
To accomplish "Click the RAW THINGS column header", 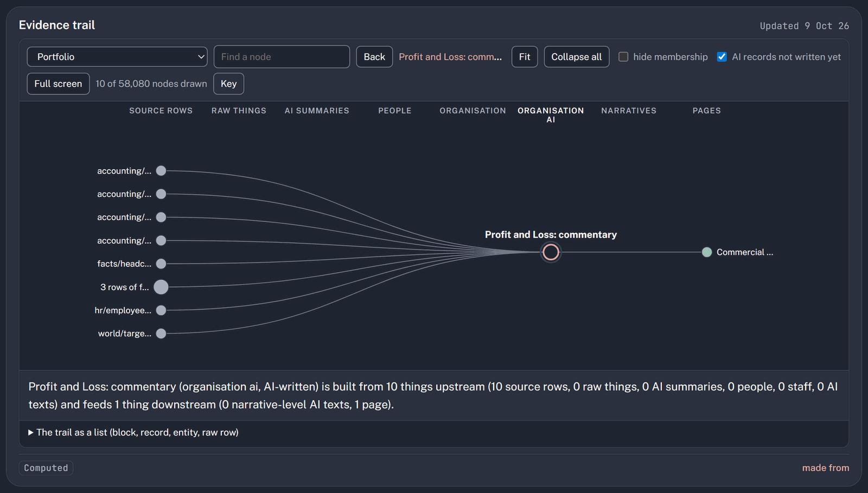I will (239, 111).
